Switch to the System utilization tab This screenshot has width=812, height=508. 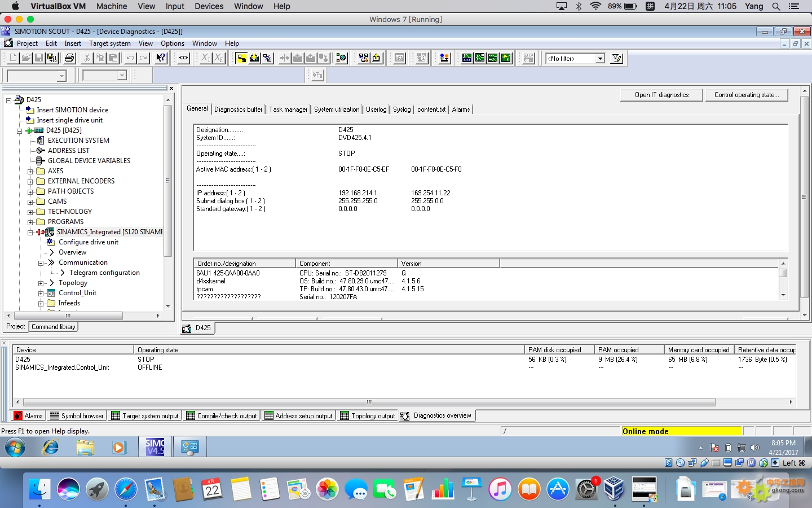(x=337, y=110)
